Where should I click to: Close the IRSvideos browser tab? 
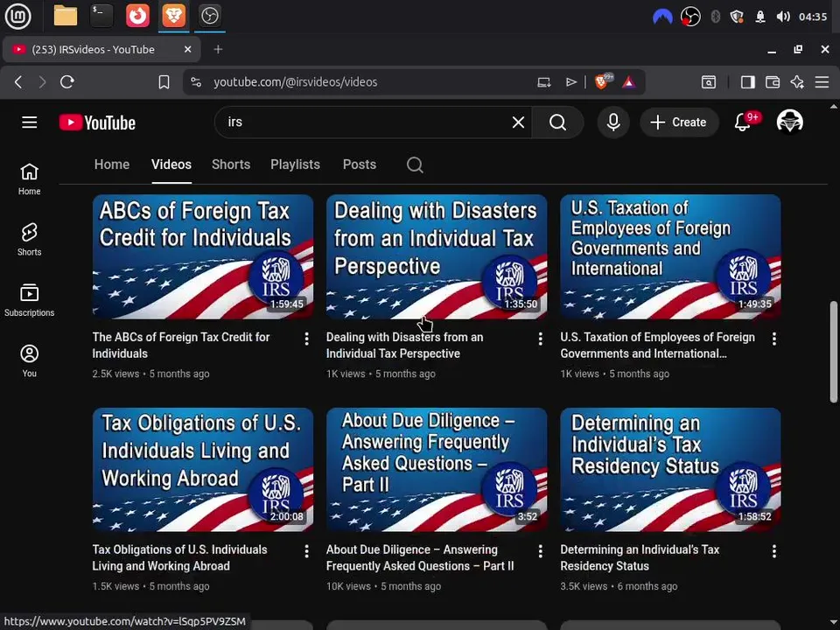pos(187,49)
